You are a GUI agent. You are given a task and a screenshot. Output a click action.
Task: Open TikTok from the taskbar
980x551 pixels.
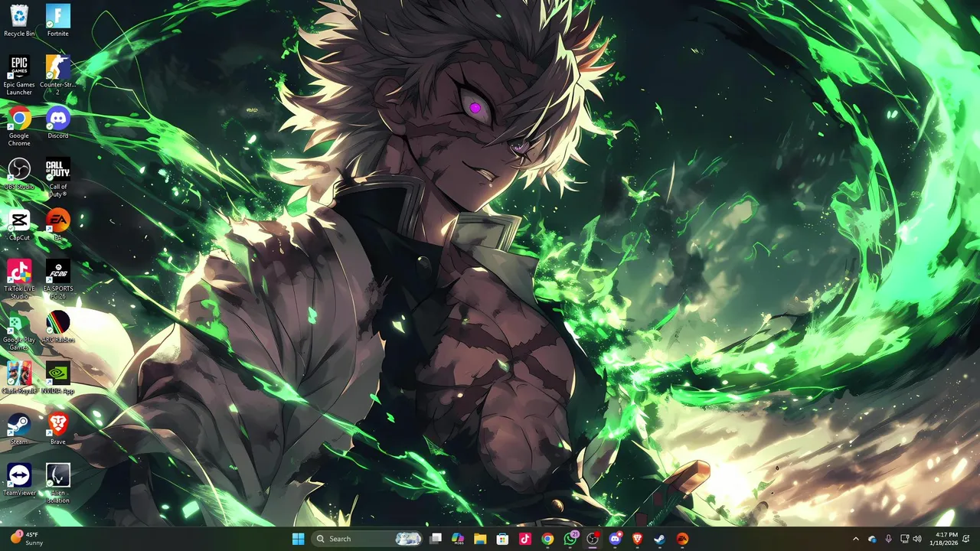[525, 539]
